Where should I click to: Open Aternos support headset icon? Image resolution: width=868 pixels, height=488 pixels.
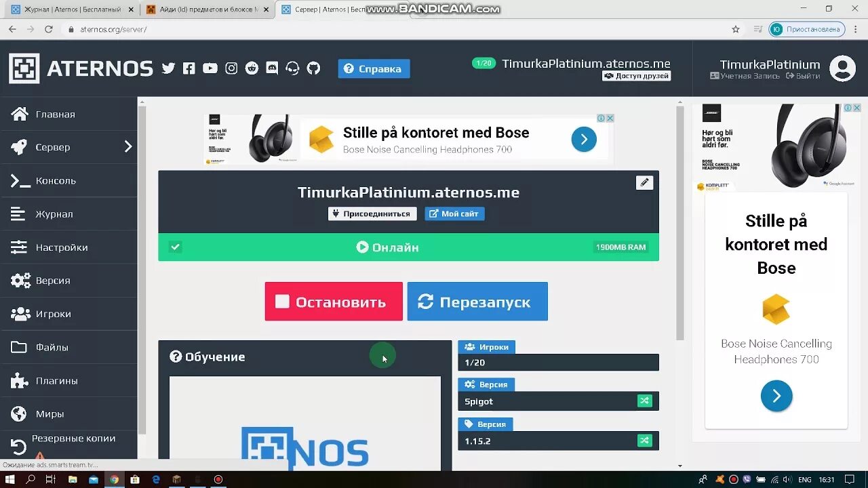coord(292,68)
